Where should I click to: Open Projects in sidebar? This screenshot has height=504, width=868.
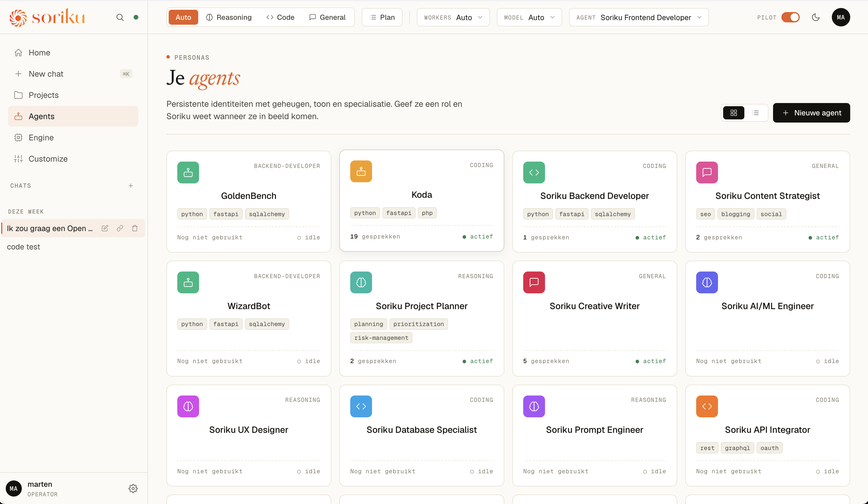(73, 95)
